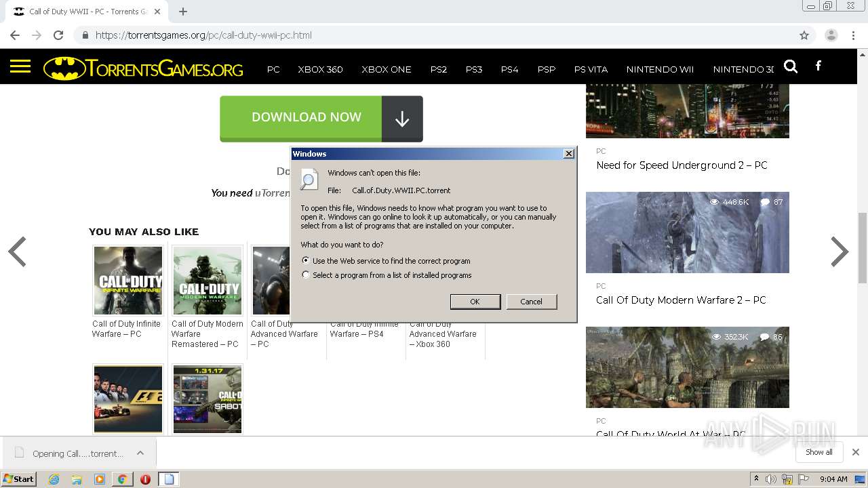Open the Chrome profile avatar icon
868x488 pixels.
(x=831, y=35)
